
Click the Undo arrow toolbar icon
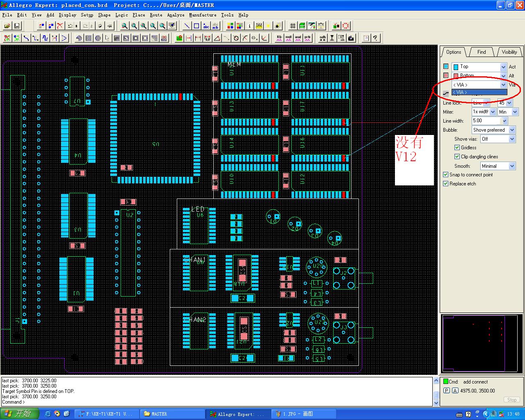click(70, 26)
